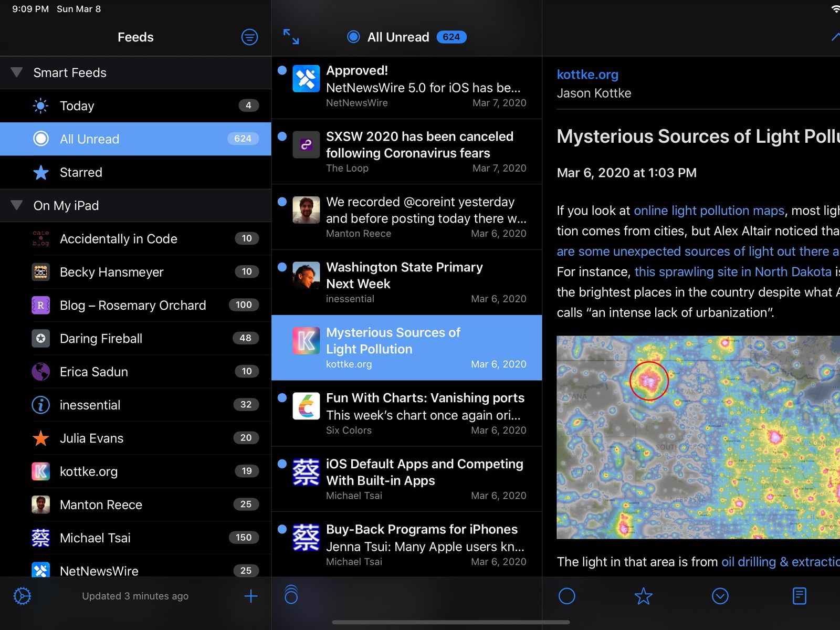Click the Feeds panel title
This screenshot has width=840, height=630.
(x=135, y=37)
